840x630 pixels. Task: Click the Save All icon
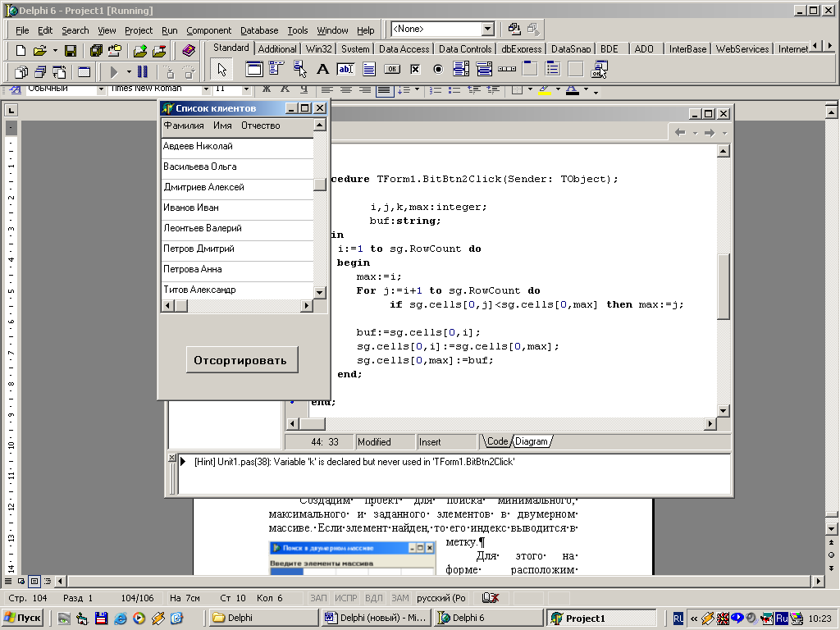[96, 51]
